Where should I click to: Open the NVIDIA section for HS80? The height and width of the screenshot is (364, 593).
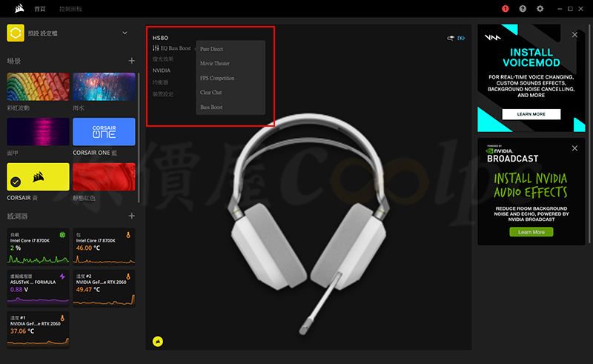point(162,70)
